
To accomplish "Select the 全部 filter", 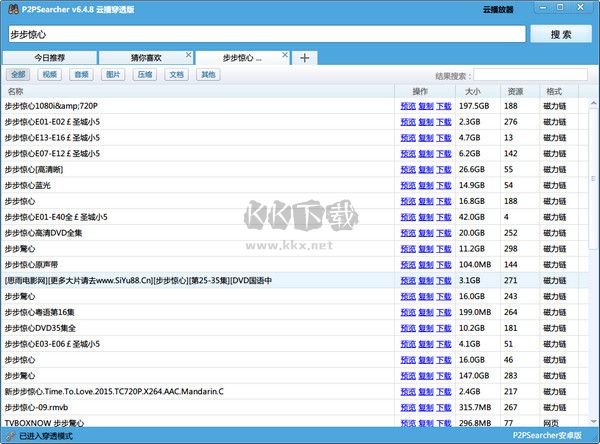I will [x=18, y=75].
